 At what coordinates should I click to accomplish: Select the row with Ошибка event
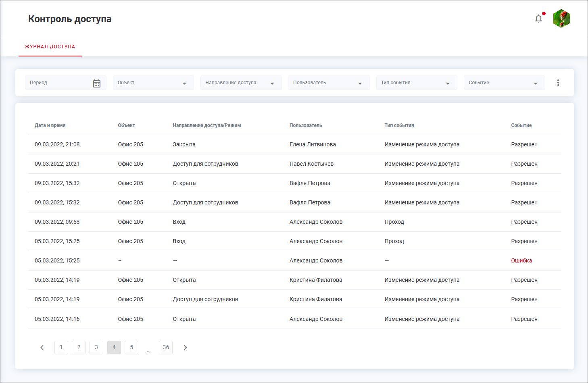294,261
